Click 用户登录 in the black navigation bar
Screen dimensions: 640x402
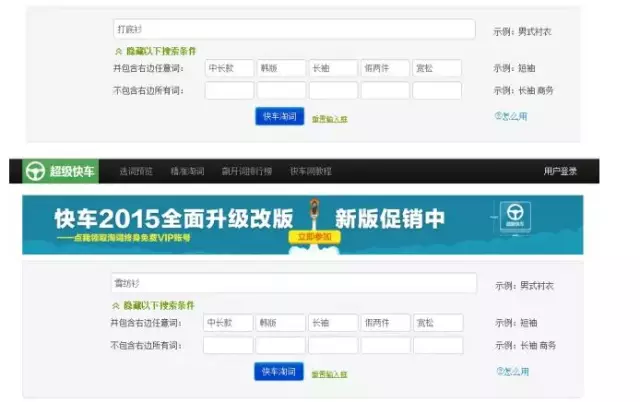560,171
